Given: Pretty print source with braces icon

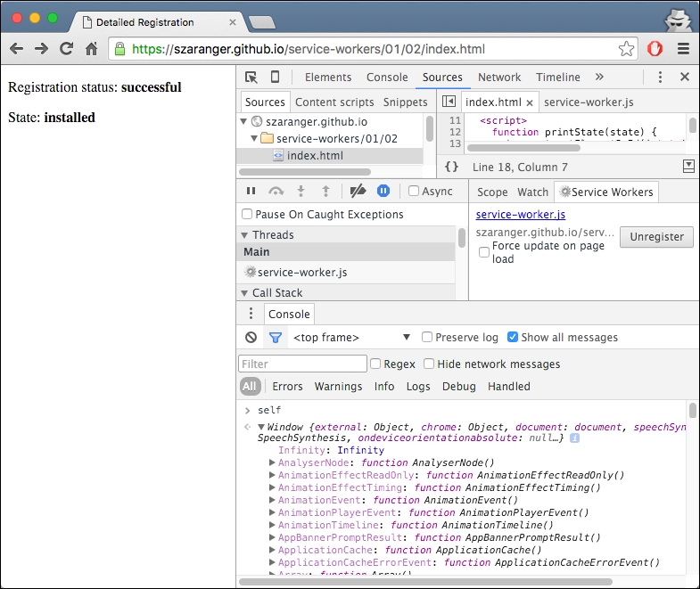Looking at the screenshot, I should [x=451, y=167].
